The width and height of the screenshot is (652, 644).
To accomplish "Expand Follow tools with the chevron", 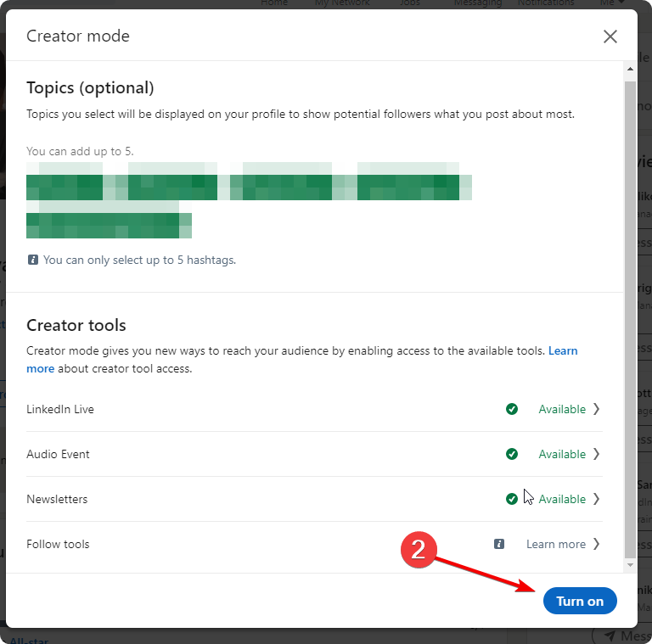I will pyautogui.click(x=596, y=544).
